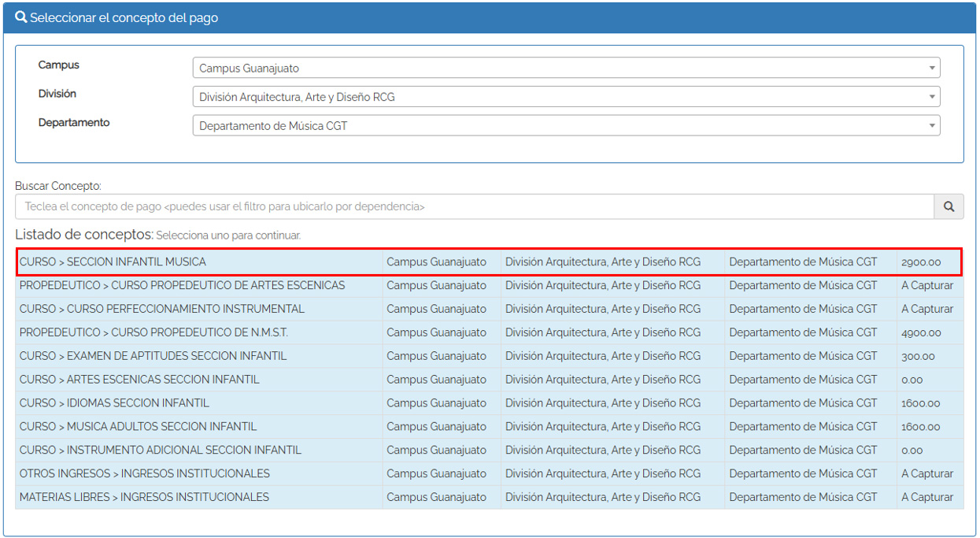This screenshot has width=980, height=538.
Task: Click the magnifier search button icon
Action: [x=949, y=206]
